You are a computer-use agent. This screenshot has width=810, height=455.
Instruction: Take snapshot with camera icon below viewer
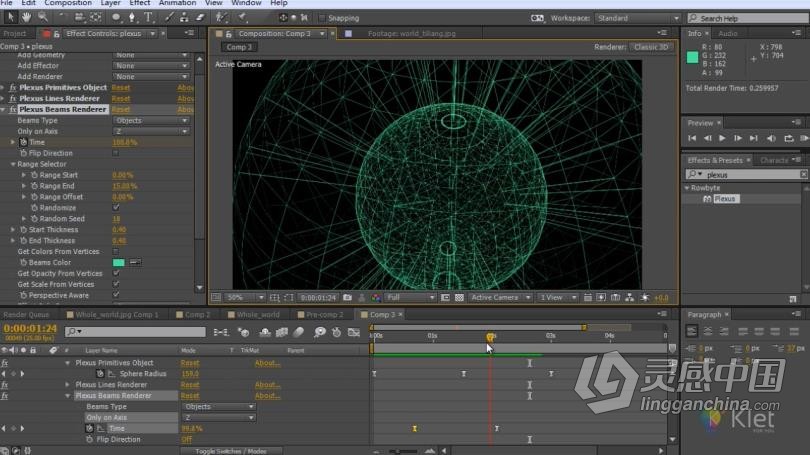click(347, 297)
